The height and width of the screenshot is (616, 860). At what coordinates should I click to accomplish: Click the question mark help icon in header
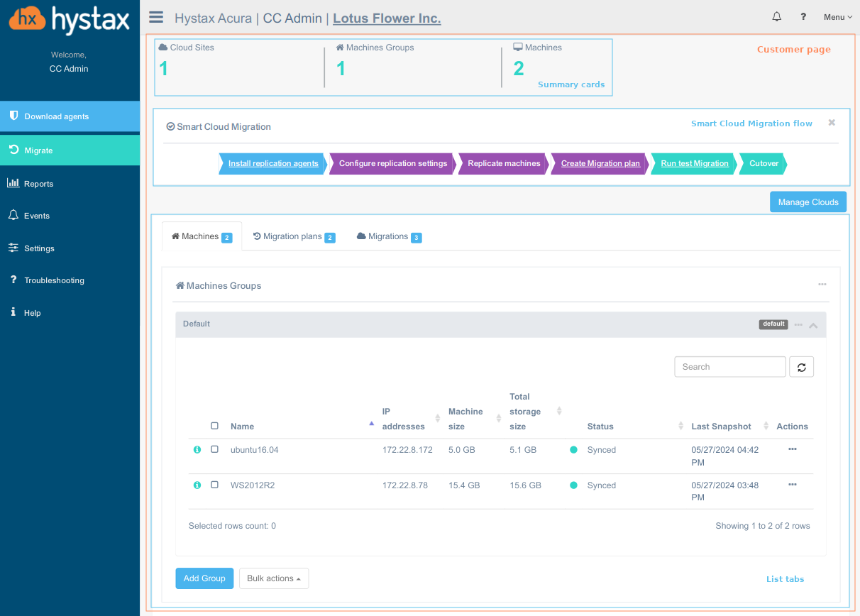point(803,17)
